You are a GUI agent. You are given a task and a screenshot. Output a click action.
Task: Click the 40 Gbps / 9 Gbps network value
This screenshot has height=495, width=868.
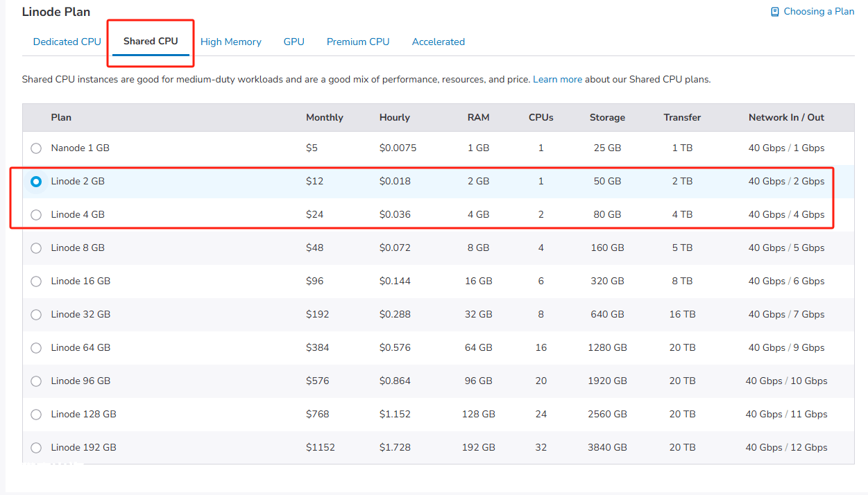[786, 347]
